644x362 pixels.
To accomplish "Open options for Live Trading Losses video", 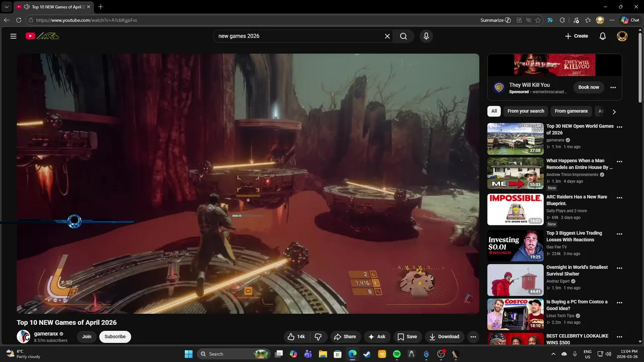I will click(x=619, y=234).
